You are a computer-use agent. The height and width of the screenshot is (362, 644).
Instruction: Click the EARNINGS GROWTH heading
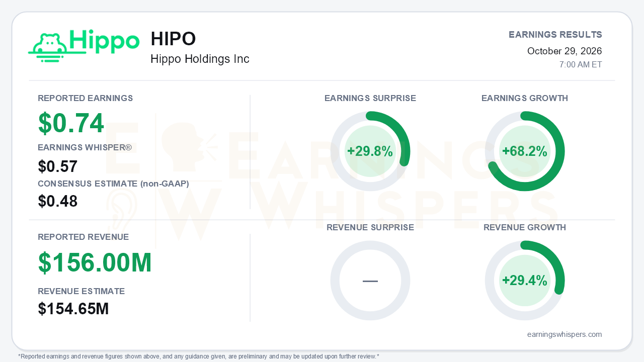click(x=525, y=98)
